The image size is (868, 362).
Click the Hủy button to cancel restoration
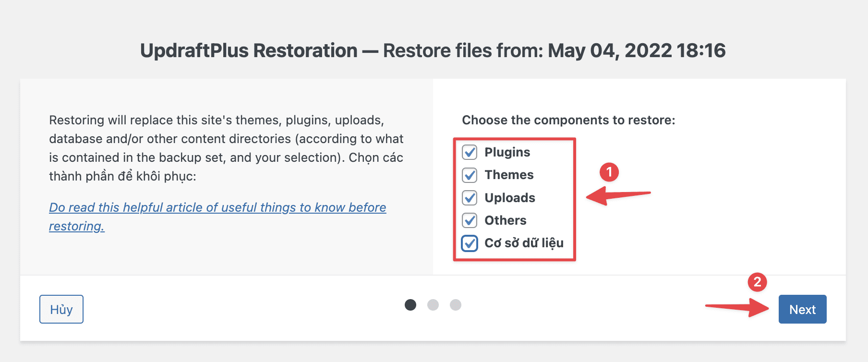[60, 309]
